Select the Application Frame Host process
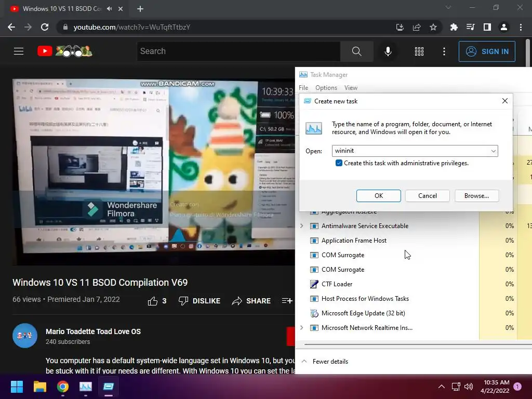This screenshot has width=532, height=399. pyautogui.click(x=354, y=241)
